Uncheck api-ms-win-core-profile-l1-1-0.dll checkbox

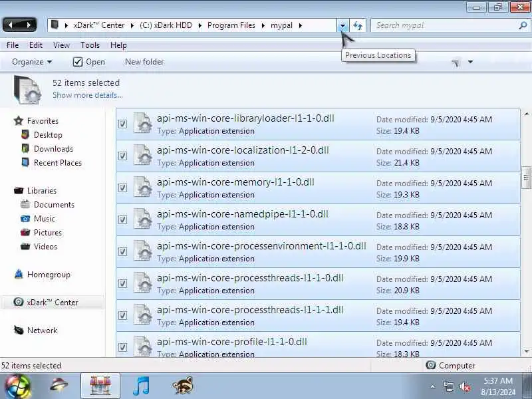[122, 347]
